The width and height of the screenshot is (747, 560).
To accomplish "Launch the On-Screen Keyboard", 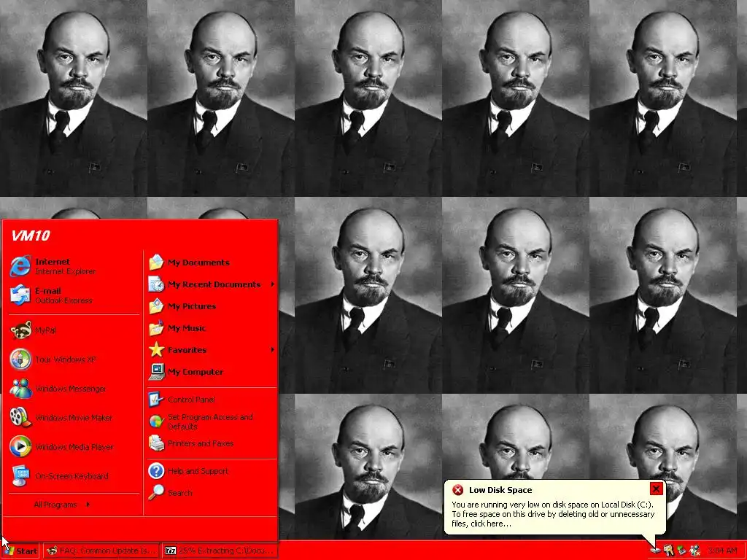I will (x=74, y=475).
